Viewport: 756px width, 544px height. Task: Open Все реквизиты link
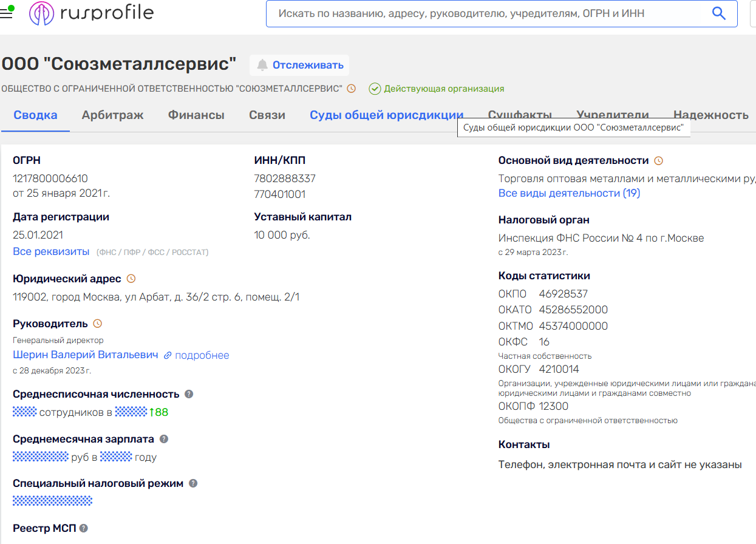pyautogui.click(x=51, y=251)
